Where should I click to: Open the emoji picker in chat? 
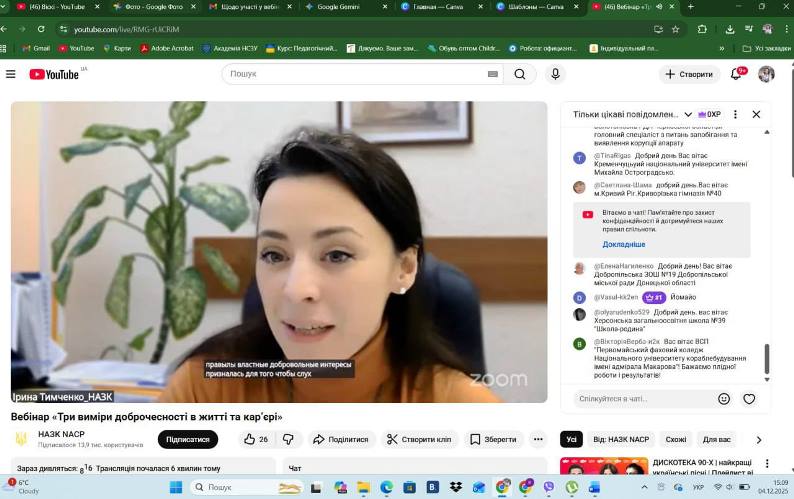click(724, 399)
